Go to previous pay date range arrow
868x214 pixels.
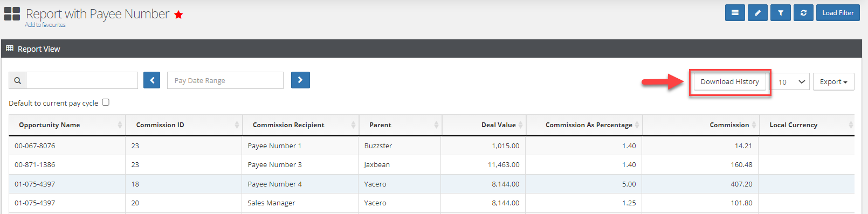pyautogui.click(x=152, y=80)
